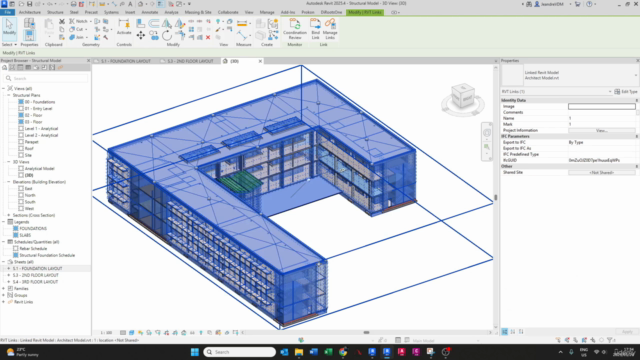Click the Cut geometry button
The image size is (640, 360).
pos(78,29)
